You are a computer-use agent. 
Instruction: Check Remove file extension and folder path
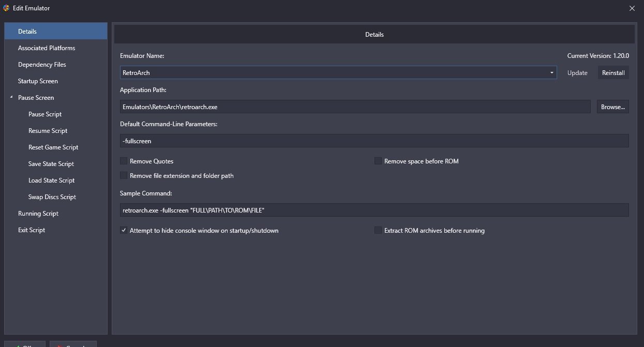[124, 176]
